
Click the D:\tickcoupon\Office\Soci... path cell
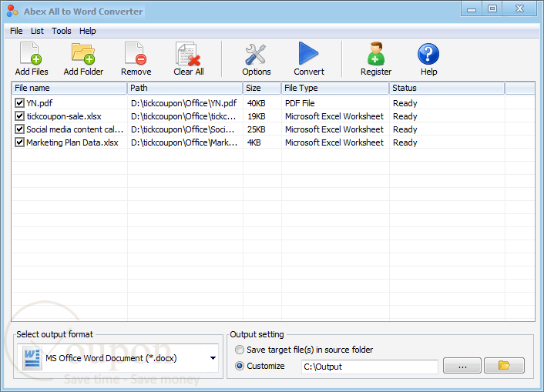pyautogui.click(x=183, y=129)
